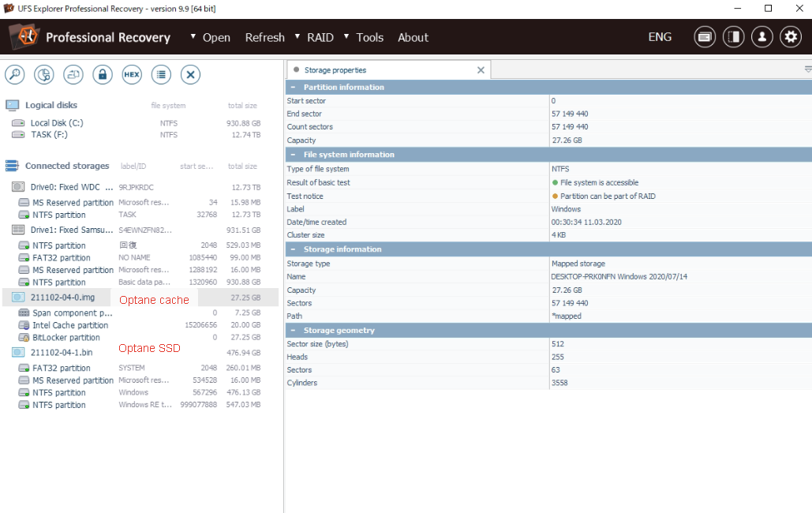Select NTFS partition labeled Windows RE
Image resolution: width=812 pixels, height=513 pixels.
pos(140,405)
